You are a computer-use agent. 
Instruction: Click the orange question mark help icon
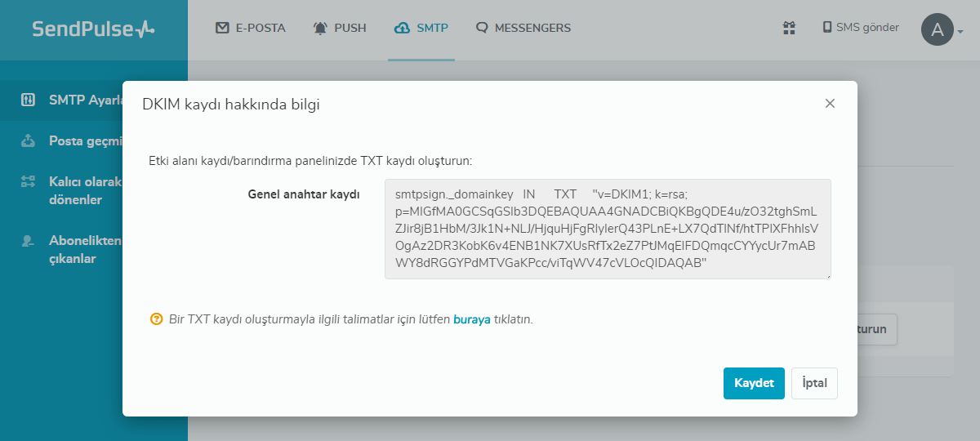click(156, 319)
